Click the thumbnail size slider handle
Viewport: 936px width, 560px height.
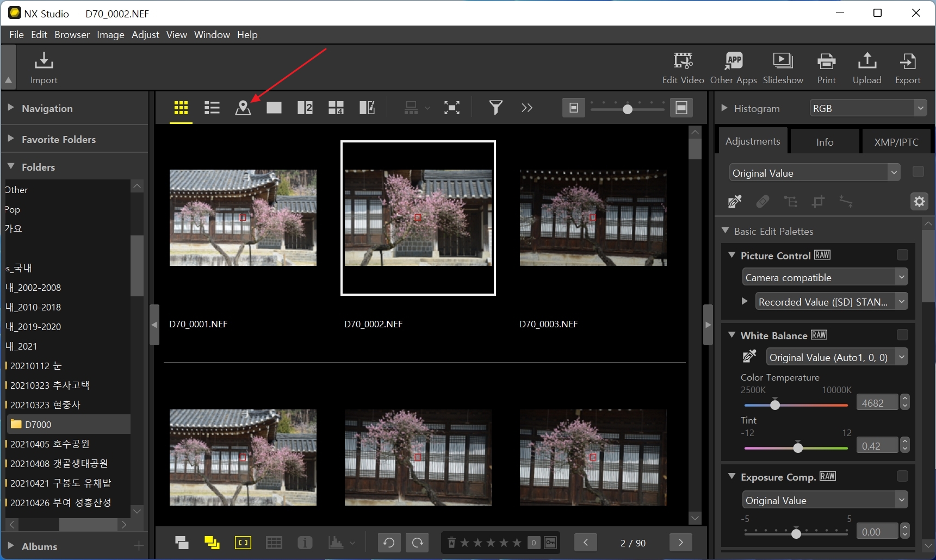pyautogui.click(x=627, y=109)
